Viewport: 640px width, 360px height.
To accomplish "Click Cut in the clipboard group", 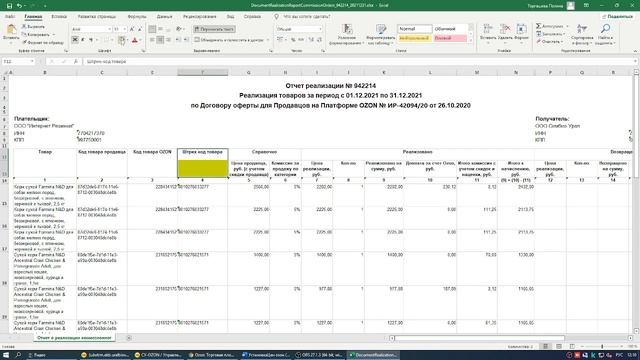I will (33, 27).
